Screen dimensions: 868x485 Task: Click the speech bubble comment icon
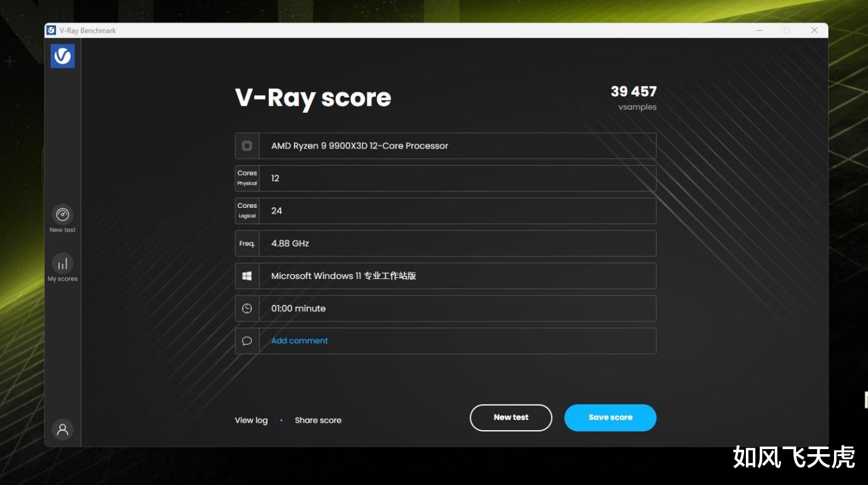(x=247, y=341)
